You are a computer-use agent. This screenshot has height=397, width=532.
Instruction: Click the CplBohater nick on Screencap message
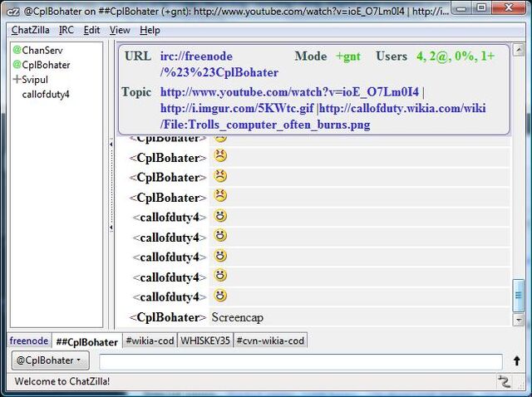pos(168,317)
